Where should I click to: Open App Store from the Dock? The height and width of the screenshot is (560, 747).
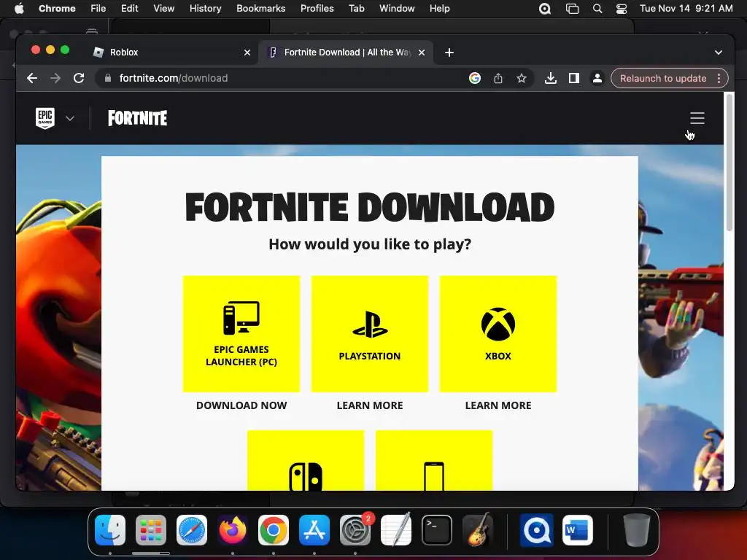click(314, 530)
